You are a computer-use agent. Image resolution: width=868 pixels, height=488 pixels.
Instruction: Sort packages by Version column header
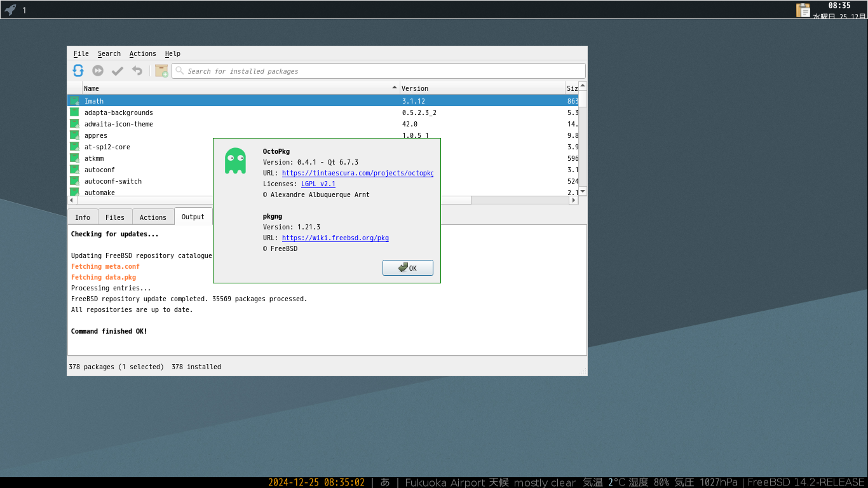click(x=482, y=88)
